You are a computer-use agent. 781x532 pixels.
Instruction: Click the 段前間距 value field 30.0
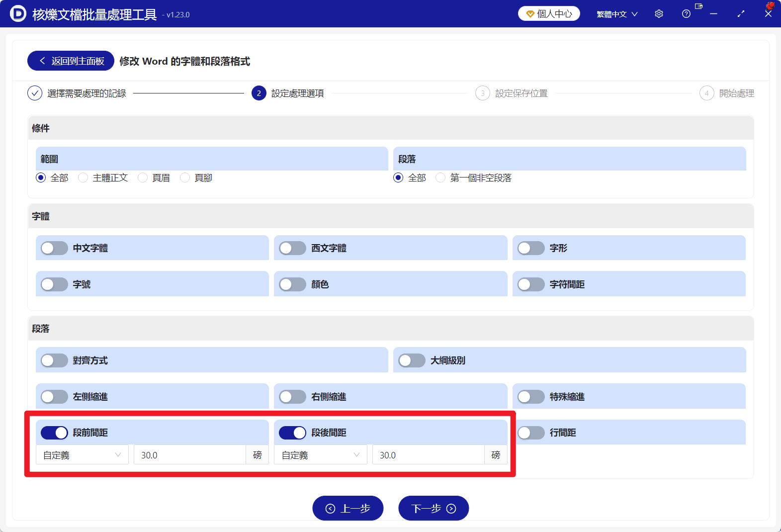[x=190, y=455]
